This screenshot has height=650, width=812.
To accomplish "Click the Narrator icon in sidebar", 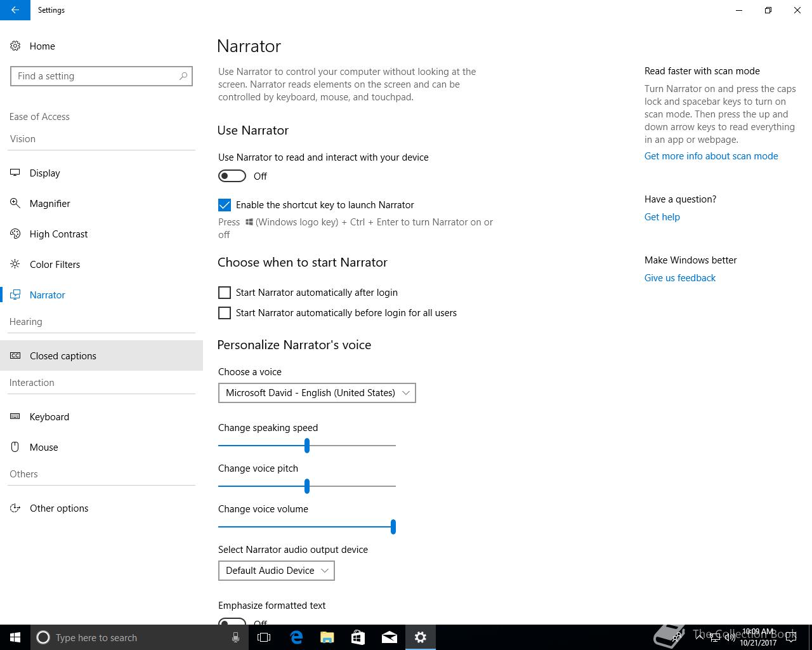I will coord(15,295).
